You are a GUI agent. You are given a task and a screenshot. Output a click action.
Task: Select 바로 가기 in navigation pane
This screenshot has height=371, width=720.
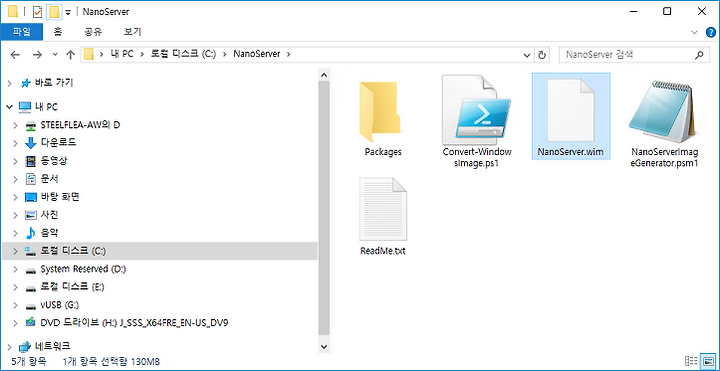[54, 83]
